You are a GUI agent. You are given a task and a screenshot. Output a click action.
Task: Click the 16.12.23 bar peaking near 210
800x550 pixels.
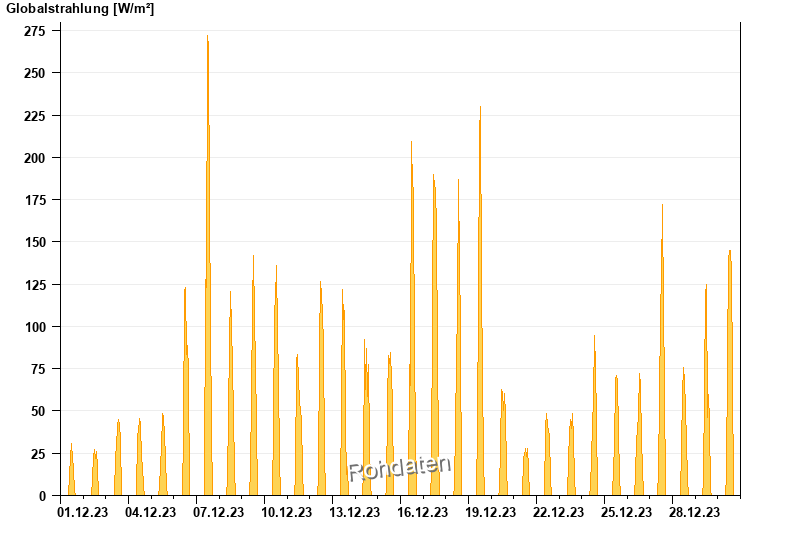coord(412,318)
